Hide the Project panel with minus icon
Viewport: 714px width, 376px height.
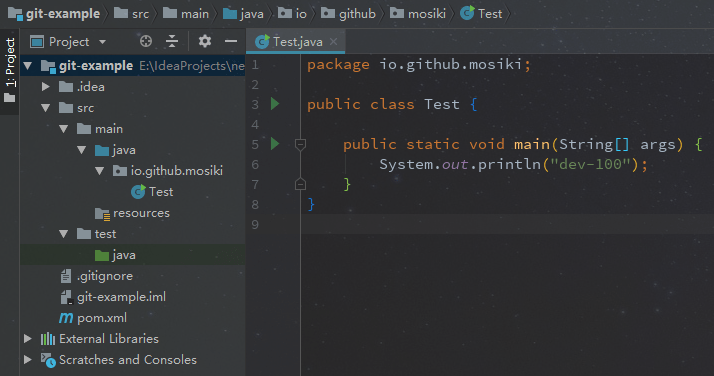coord(231,41)
